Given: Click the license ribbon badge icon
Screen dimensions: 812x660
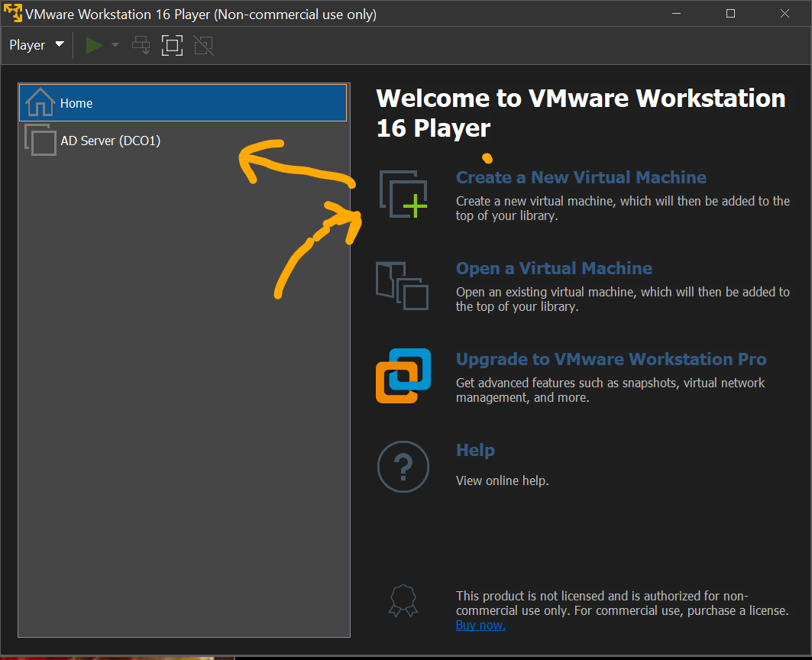Looking at the screenshot, I should (403, 601).
